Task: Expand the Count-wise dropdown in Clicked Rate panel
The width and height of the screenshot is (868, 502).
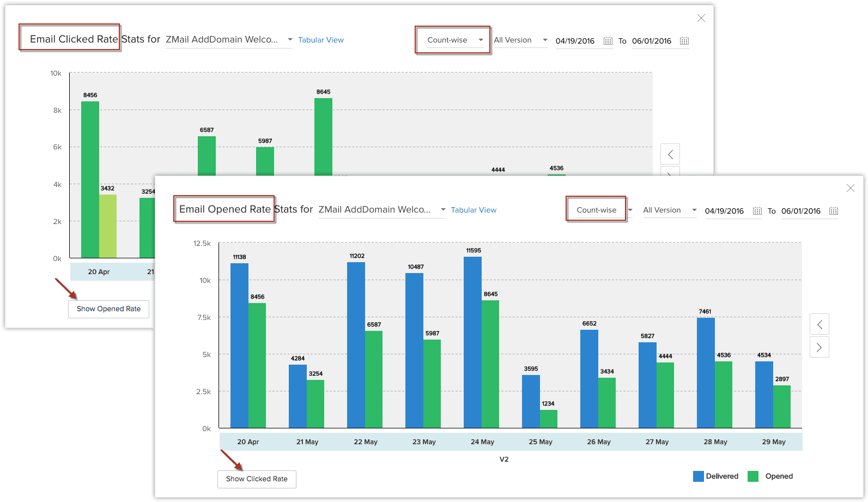Action: coord(455,40)
